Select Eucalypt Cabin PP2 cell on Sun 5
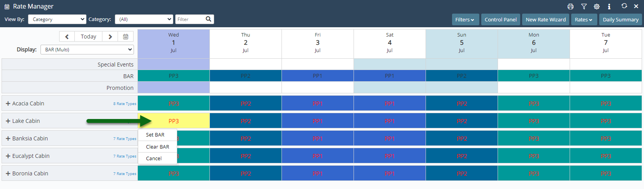Viewport: 644px width, 189px height. point(462,156)
